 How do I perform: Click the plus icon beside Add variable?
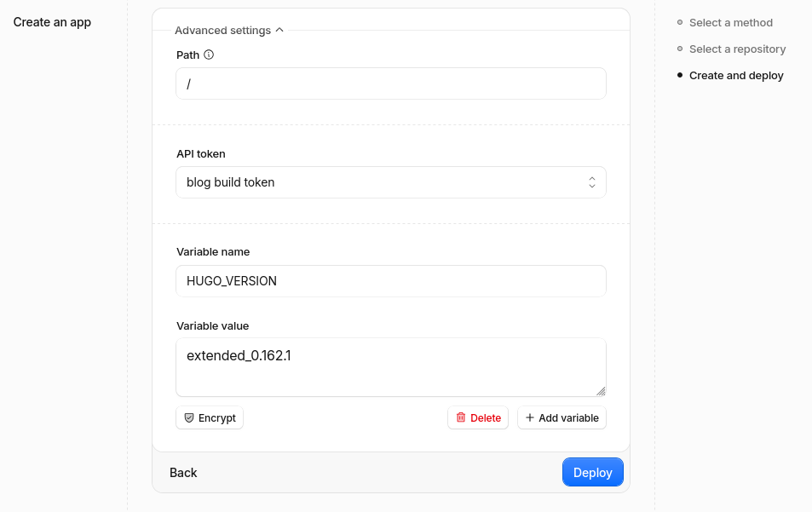click(530, 417)
